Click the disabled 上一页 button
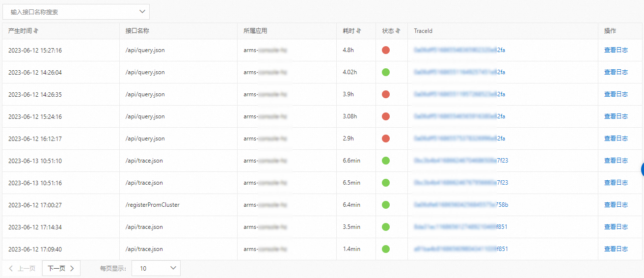The image size is (644, 278). [x=22, y=268]
